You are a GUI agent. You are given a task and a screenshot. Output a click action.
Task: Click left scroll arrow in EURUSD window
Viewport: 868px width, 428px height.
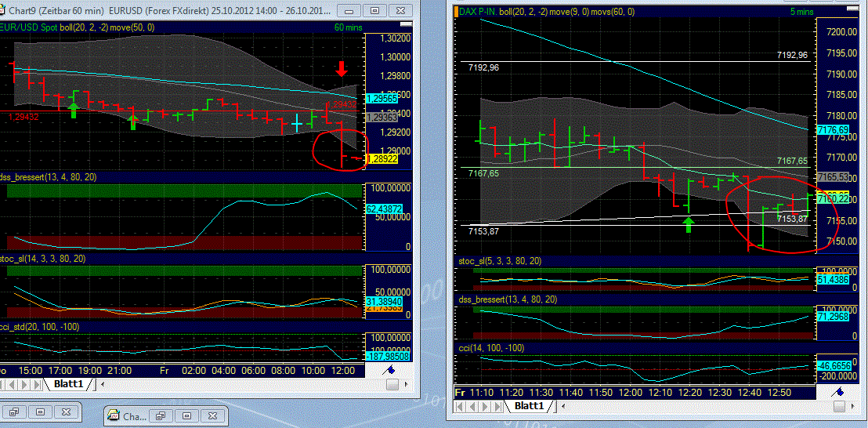[x=101, y=384]
